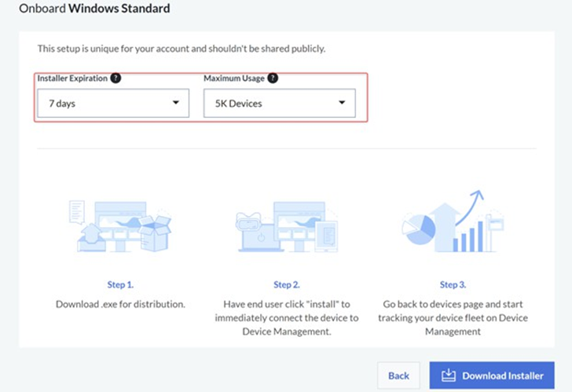Click the Maximum Usage help icon
Image resolution: width=572 pixels, height=392 pixels.
(273, 79)
